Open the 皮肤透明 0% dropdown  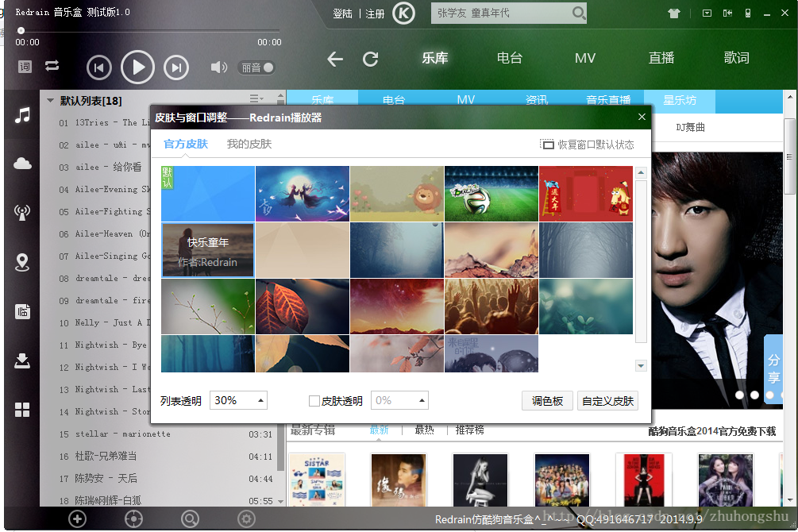click(x=399, y=401)
